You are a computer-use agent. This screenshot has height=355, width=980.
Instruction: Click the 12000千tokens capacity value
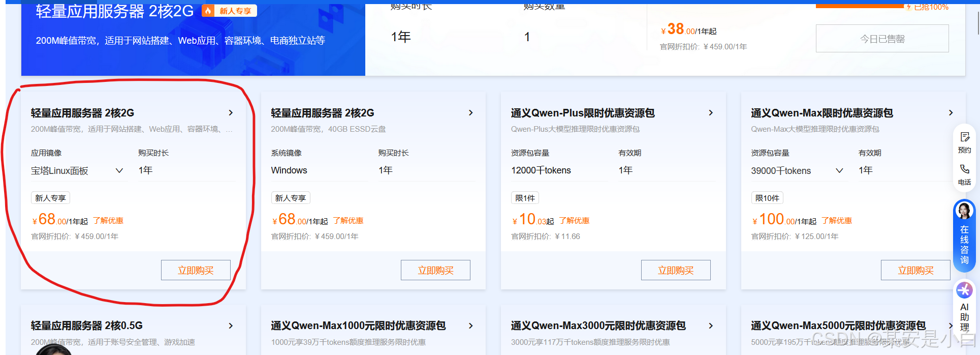click(541, 170)
